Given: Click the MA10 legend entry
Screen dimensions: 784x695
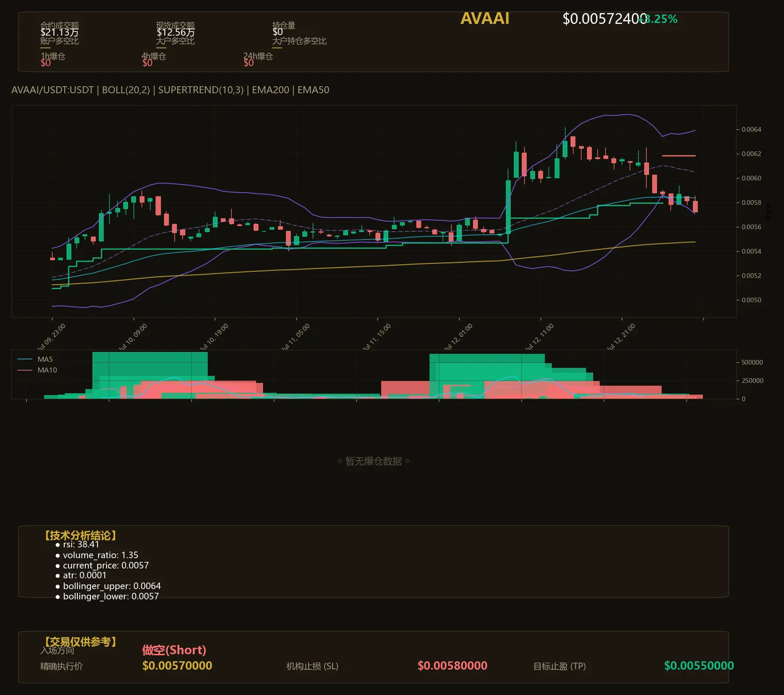Looking at the screenshot, I should (37, 370).
